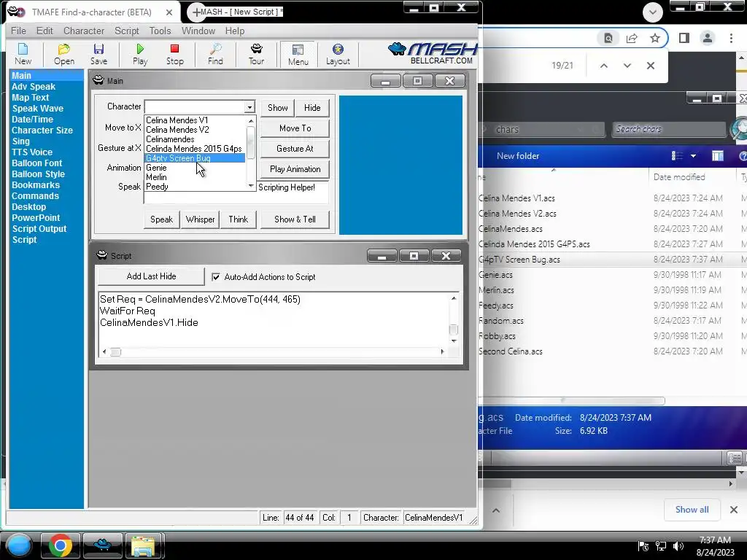Open a script with the Open icon
This screenshot has width=747, height=560.
(64, 54)
